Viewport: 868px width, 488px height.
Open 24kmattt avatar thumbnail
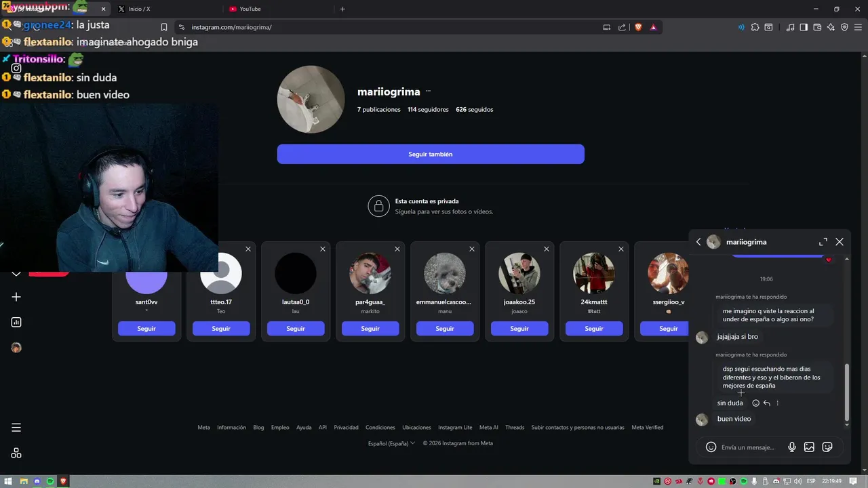[x=594, y=273]
